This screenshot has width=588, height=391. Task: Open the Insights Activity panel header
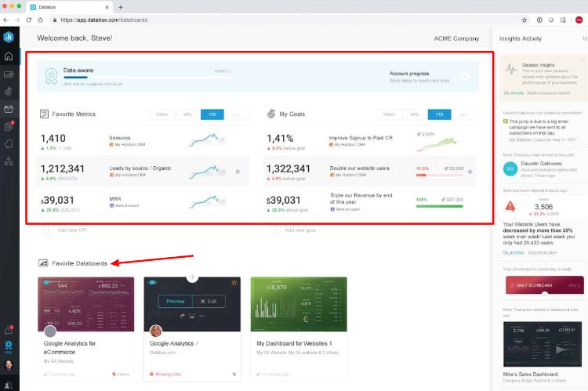pos(521,38)
